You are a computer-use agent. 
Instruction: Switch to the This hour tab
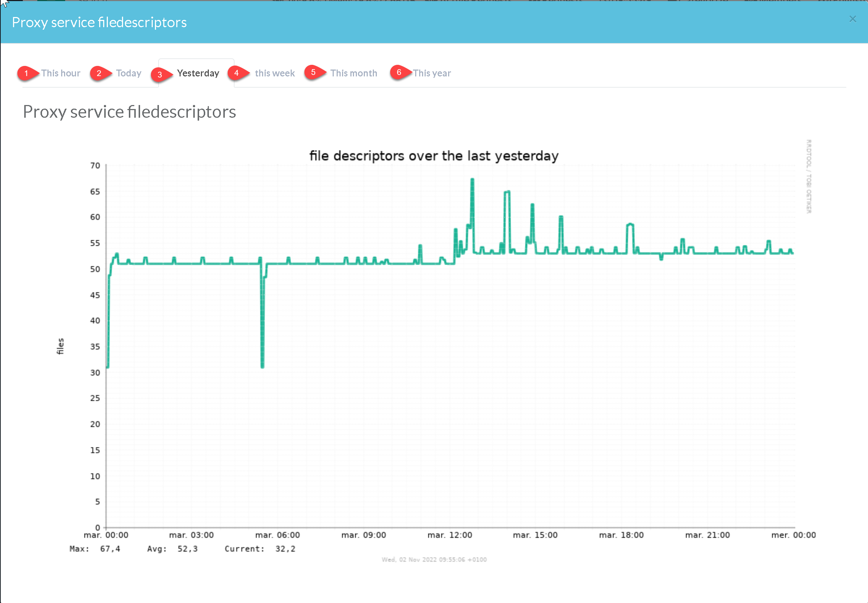pos(61,73)
